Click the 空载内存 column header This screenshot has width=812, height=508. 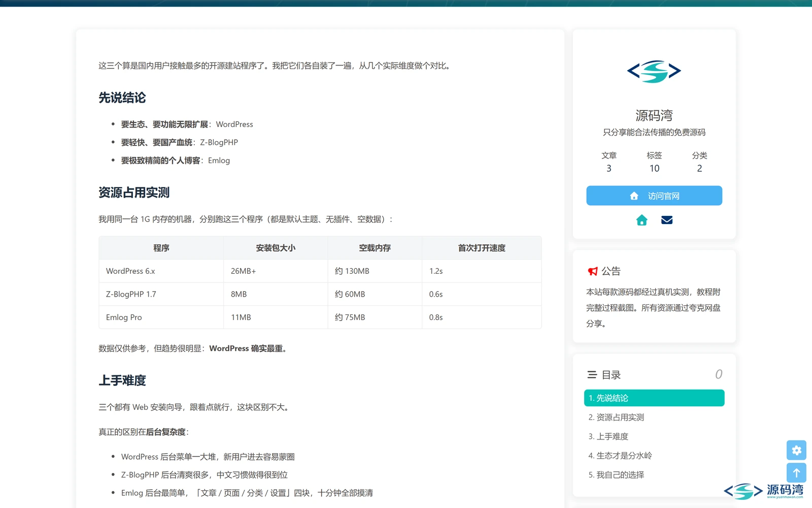[375, 248]
